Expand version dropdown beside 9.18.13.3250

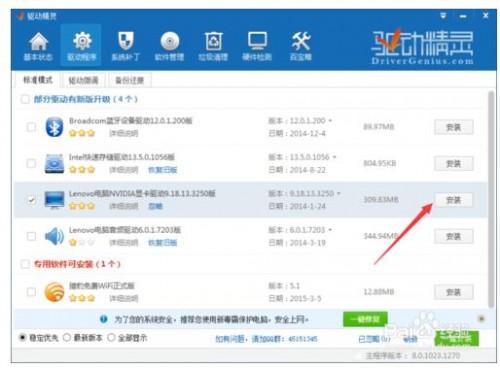pos(339,193)
